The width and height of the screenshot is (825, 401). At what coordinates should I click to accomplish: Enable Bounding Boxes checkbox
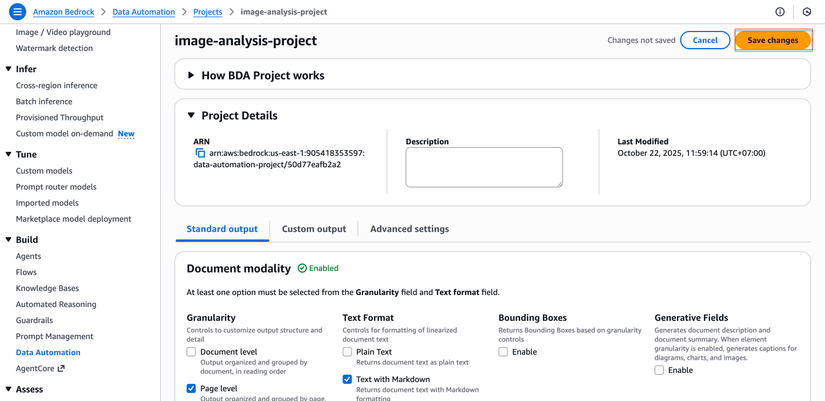[503, 352]
